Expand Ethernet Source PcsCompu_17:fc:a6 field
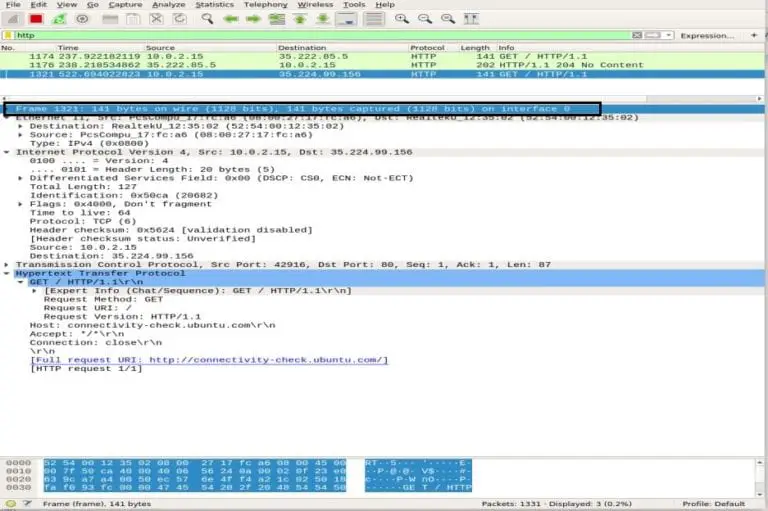Viewport: 768px width, 511px height. pyautogui.click(x=21, y=135)
